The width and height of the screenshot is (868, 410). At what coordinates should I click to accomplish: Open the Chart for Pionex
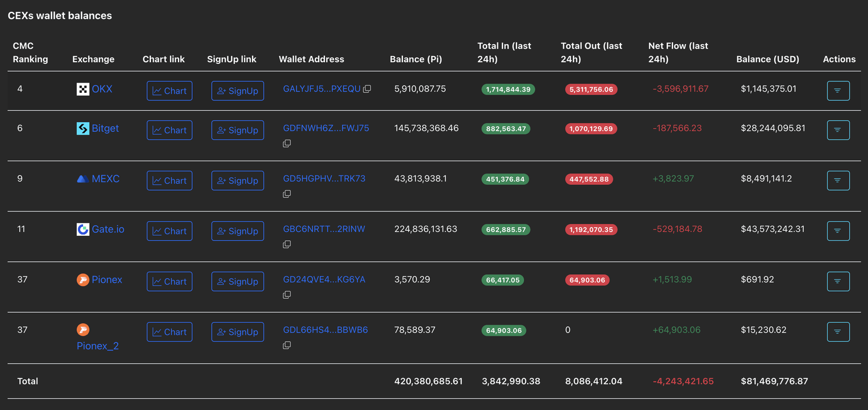click(170, 282)
